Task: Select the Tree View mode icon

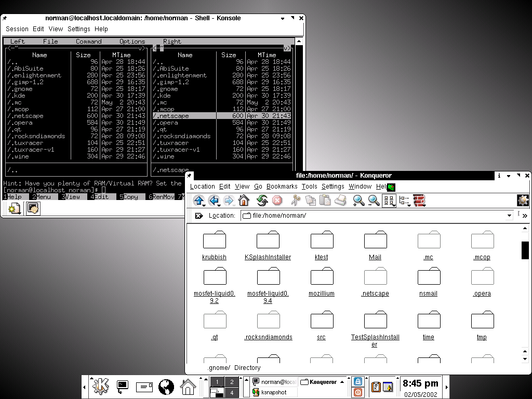Action: coord(404,201)
